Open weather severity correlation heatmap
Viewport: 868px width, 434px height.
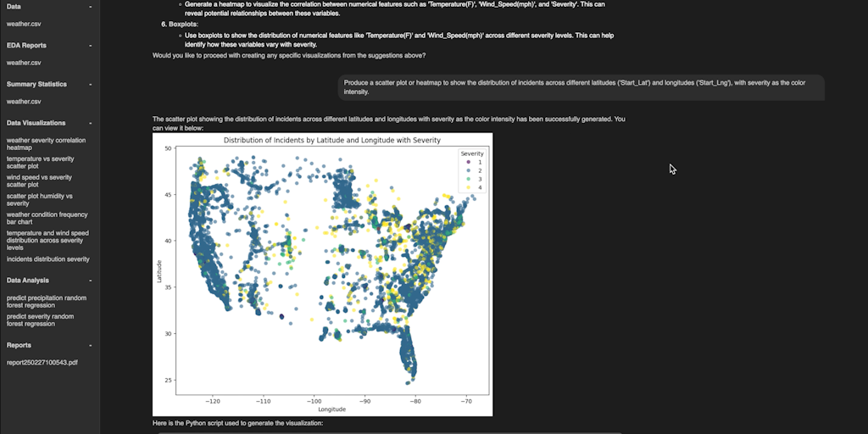(46, 144)
